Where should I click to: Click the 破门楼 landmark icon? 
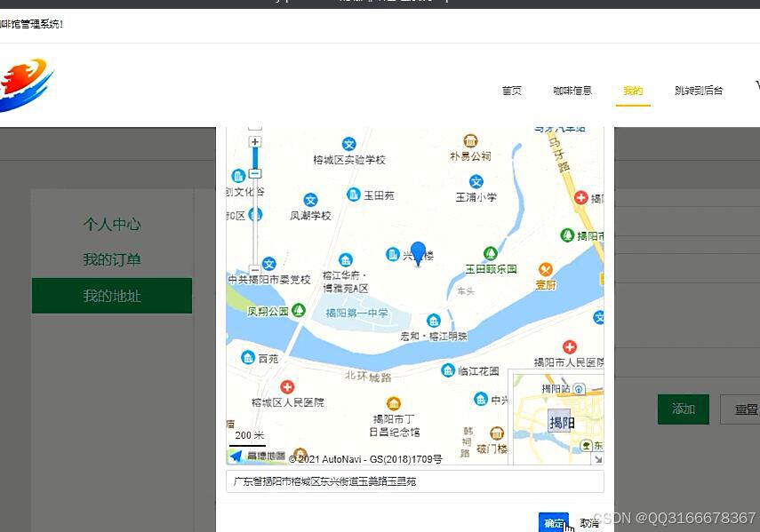coord(497,433)
